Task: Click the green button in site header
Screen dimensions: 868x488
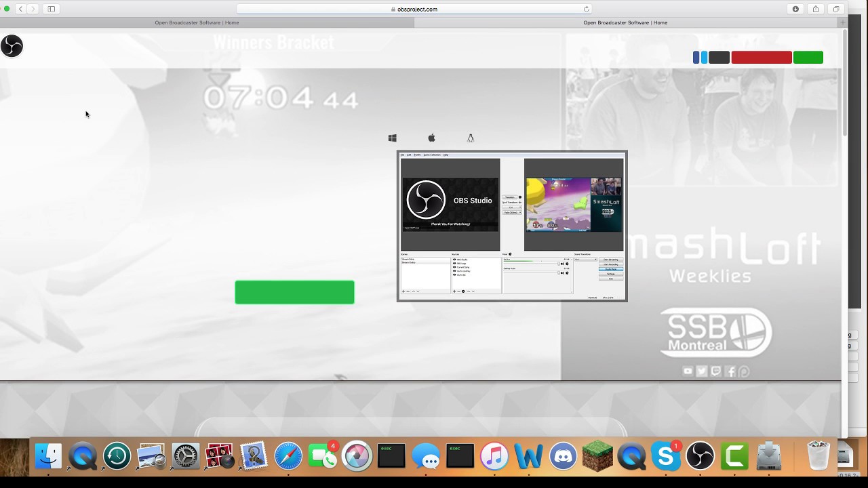Action: tap(808, 58)
